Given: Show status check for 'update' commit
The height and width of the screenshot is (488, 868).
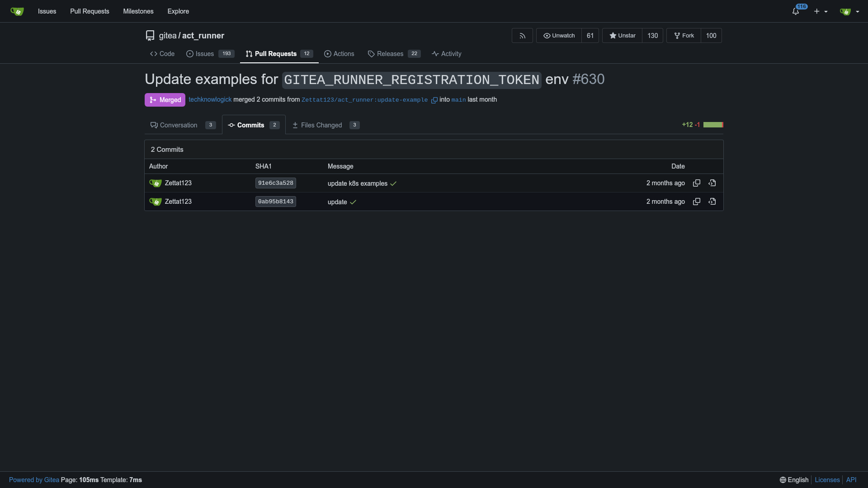Looking at the screenshot, I should [353, 202].
